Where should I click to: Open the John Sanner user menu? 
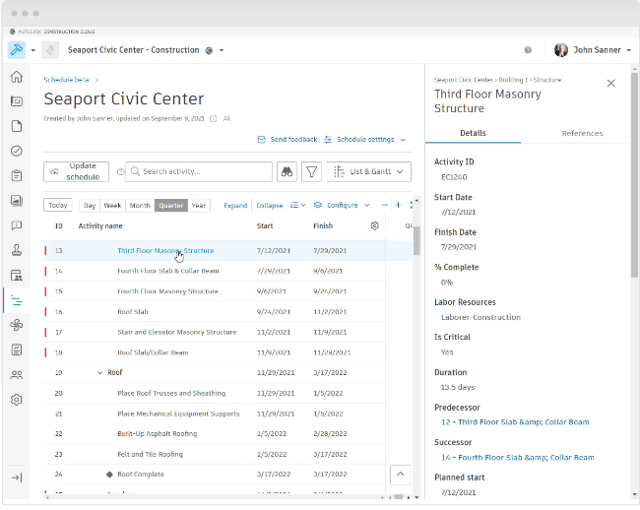[592, 50]
